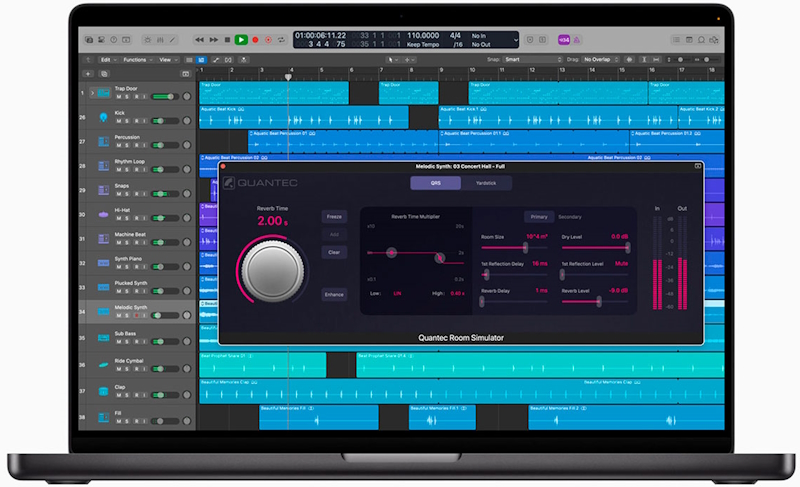
Task: Open the Inspector panel icon
Action: [x=101, y=40]
